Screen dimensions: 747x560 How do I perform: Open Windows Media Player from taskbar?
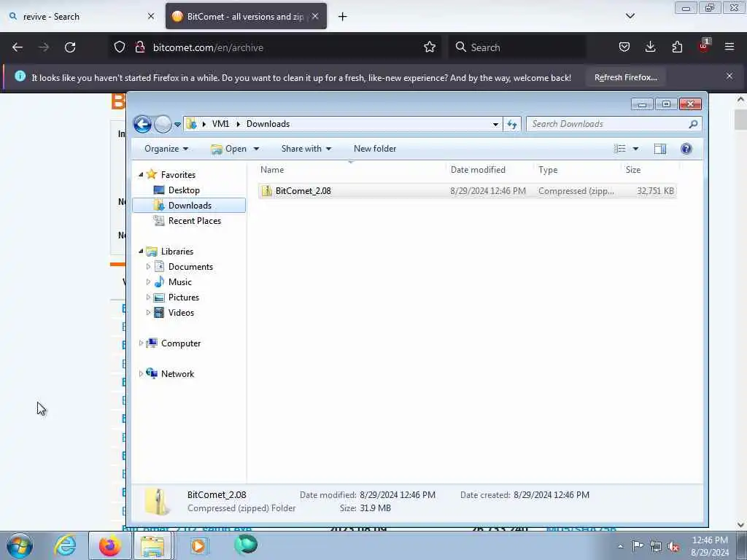(x=198, y=545)
